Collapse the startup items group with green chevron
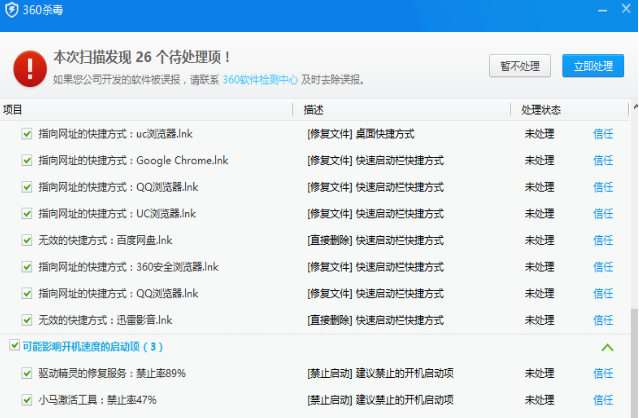Screen dimensions: 639x418 tap(606, 347)
